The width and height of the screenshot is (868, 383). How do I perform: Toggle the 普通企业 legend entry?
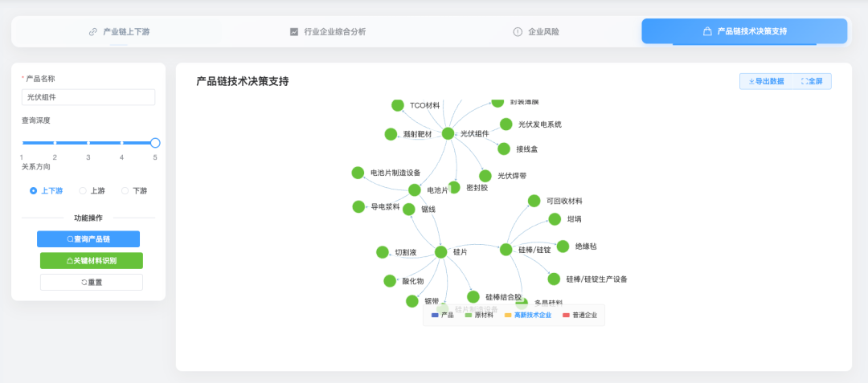(579, 315)
